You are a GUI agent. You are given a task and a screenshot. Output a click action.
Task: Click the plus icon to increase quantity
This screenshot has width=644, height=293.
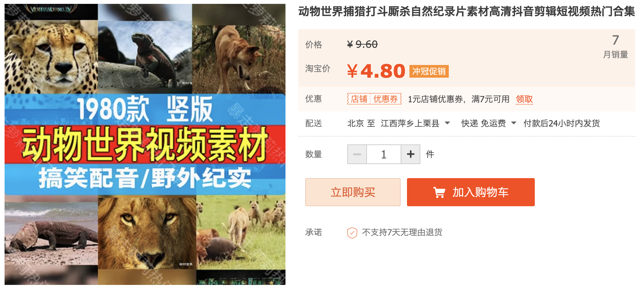pos(410,154)
